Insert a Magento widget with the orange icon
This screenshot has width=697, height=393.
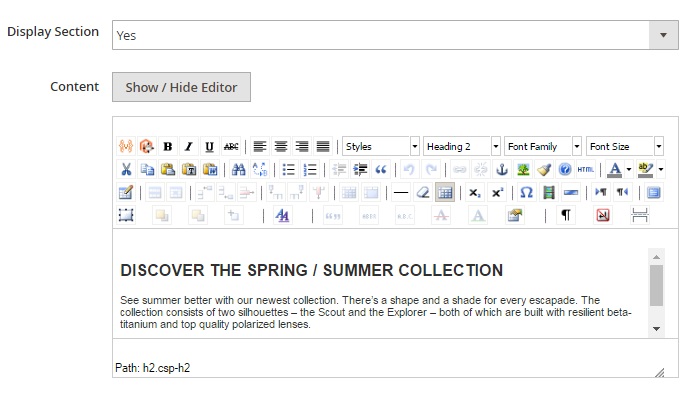pyautogui.click(x=146, y=146)
